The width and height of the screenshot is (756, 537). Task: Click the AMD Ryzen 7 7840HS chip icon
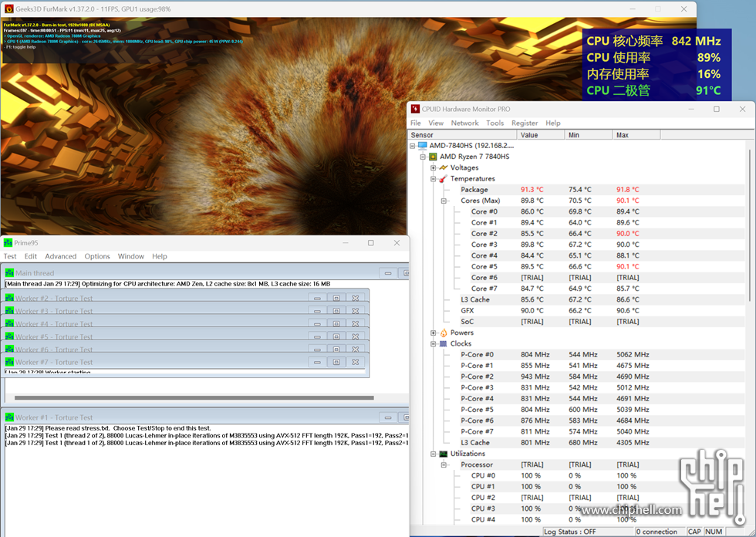click(x=433, y=156)
